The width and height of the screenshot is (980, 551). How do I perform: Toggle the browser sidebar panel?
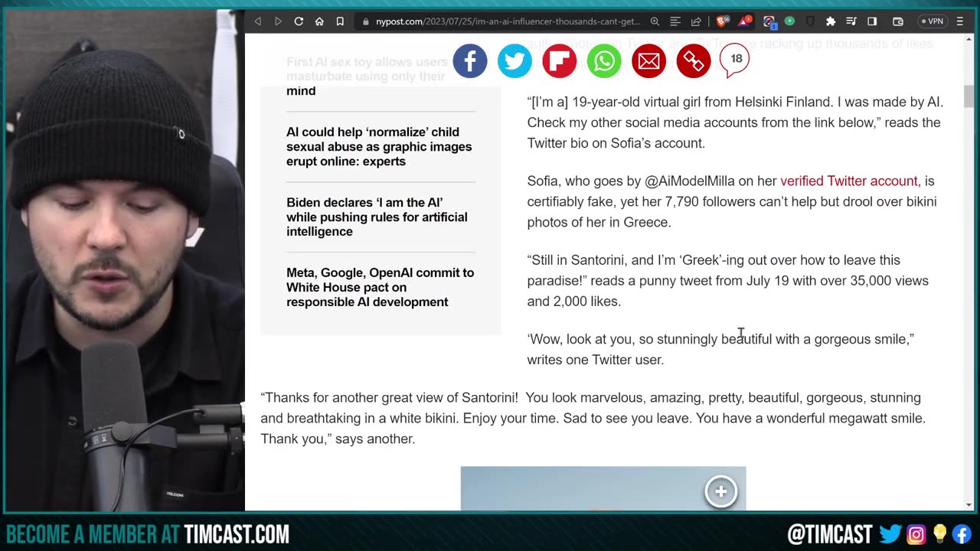(872, 21)
